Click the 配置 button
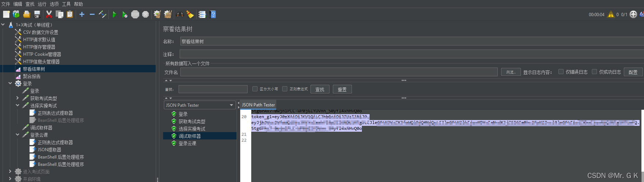Image resolution: width=644 pixels, height=182 pixels. click(633, 72)
